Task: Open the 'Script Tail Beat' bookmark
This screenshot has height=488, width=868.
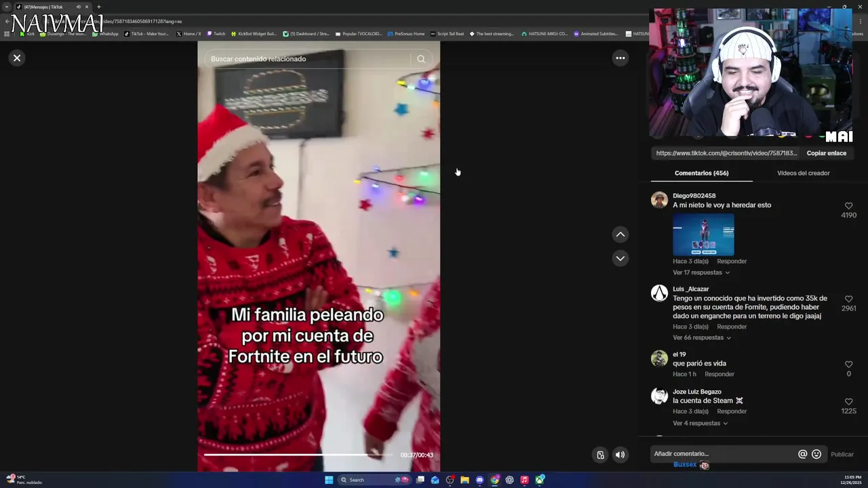Action: tap(448, 34)
